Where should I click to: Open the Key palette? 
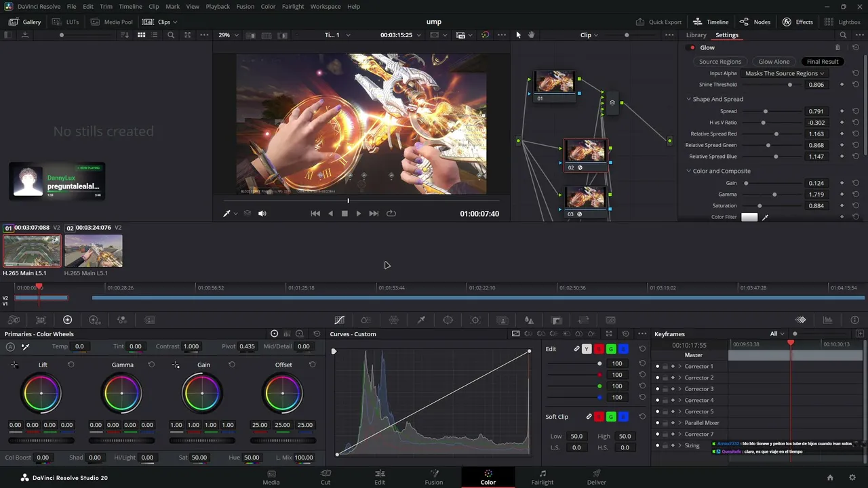coord(557,320)
